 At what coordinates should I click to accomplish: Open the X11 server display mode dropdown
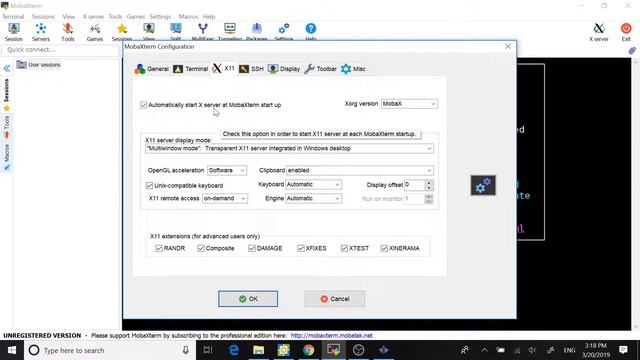[x=289, y=149]
